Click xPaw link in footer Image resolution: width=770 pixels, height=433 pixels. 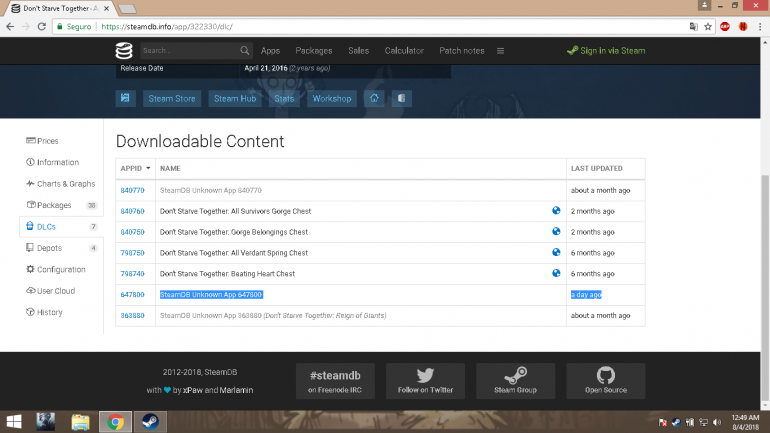tap(192, 390)
